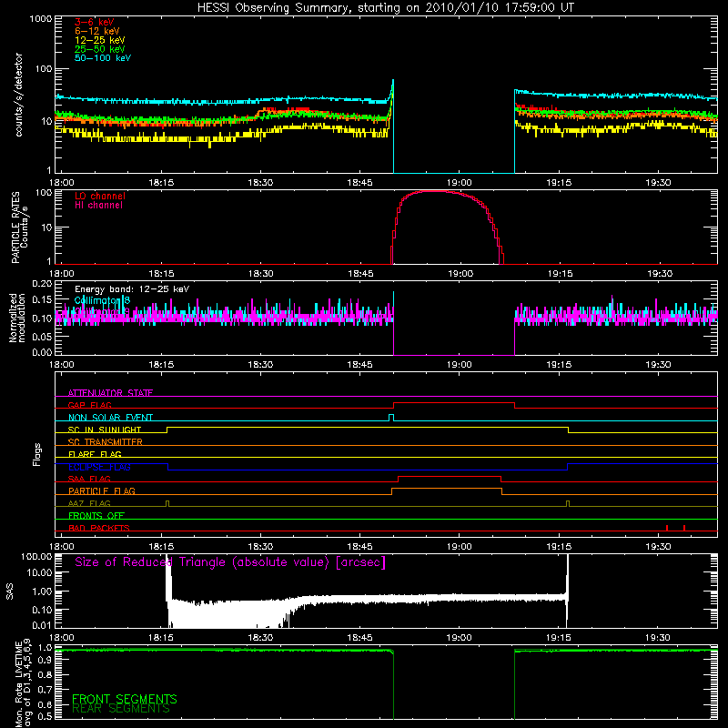Viewport: 728px width, 728px height.
Task: Click the HESSI Observing Summary title text
Action: [386, 8]
